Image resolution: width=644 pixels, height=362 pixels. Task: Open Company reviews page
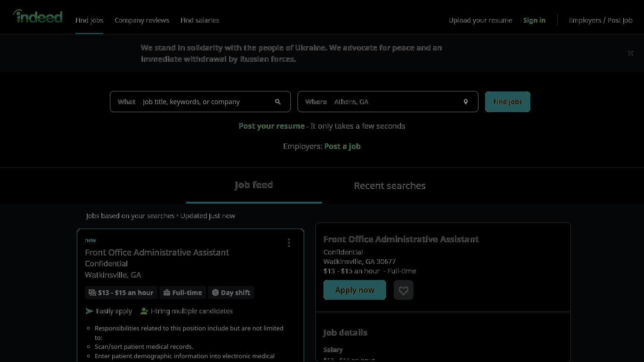[x=142, y=20]
